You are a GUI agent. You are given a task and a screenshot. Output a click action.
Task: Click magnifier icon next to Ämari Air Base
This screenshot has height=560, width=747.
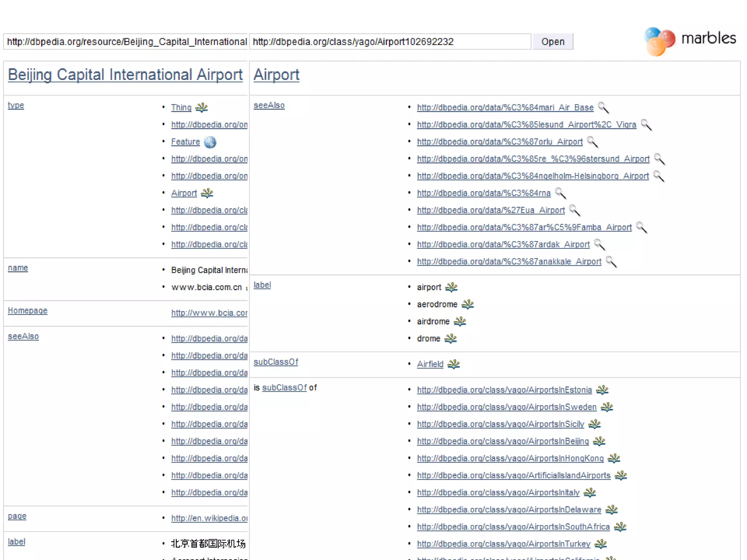click(603, 108)
